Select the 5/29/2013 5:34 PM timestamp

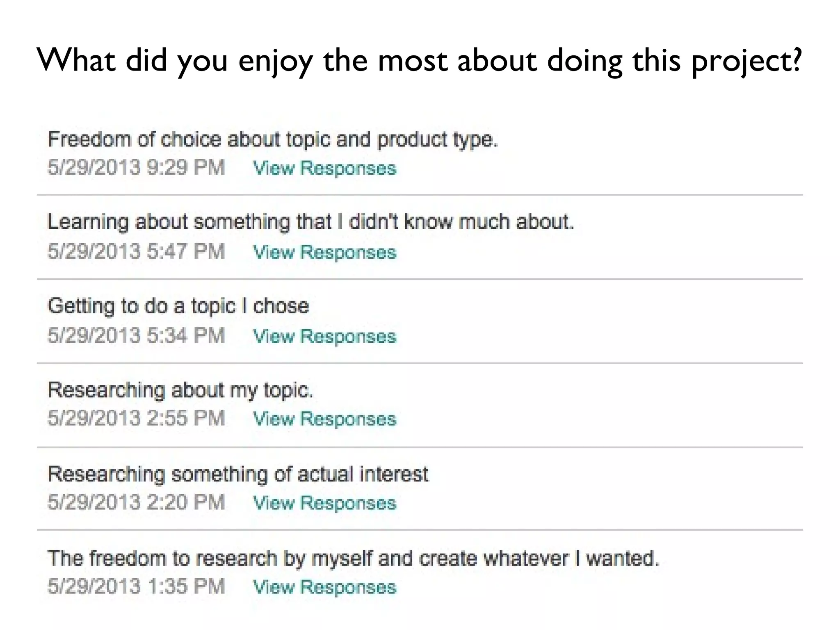point(136,336)
